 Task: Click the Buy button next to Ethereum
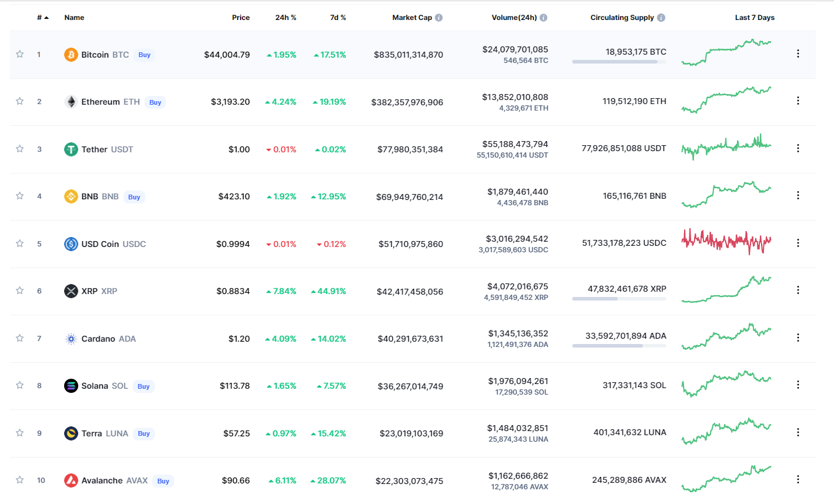[155, 102]
